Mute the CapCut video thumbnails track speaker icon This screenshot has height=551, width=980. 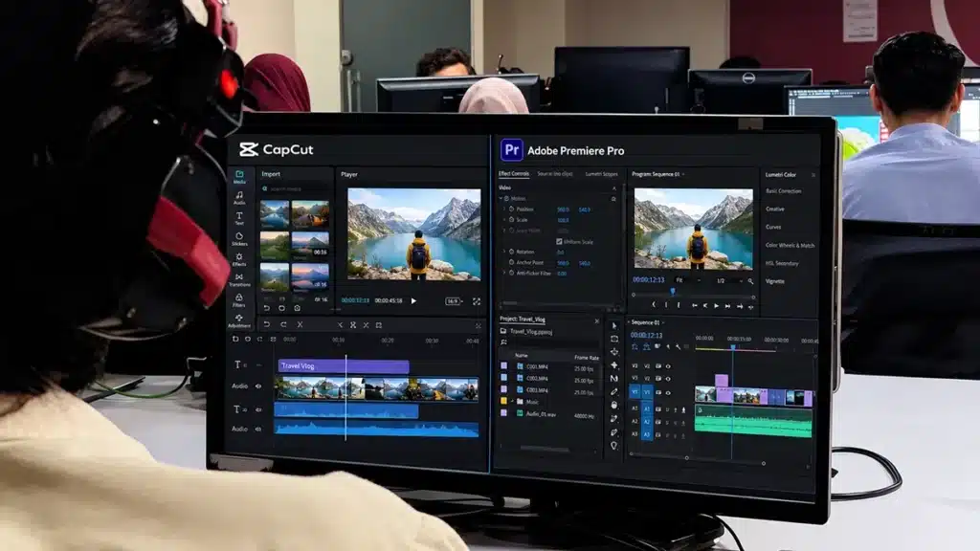pos(258,386)
